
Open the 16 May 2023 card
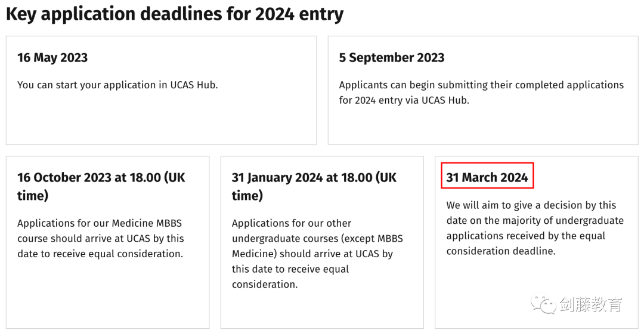click(161, 91)
